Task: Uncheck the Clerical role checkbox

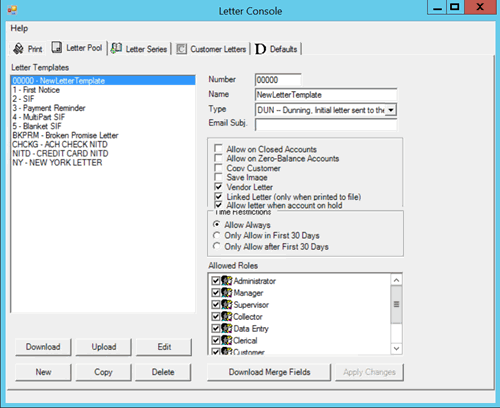Action: [216, 340]
